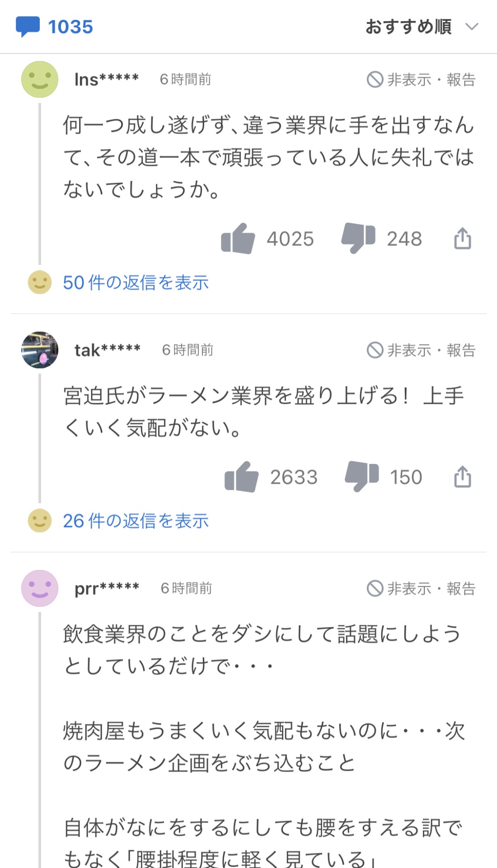The image size is (497, 868).
Task: Share the comment by lns*****
Action: pos(462,238)
